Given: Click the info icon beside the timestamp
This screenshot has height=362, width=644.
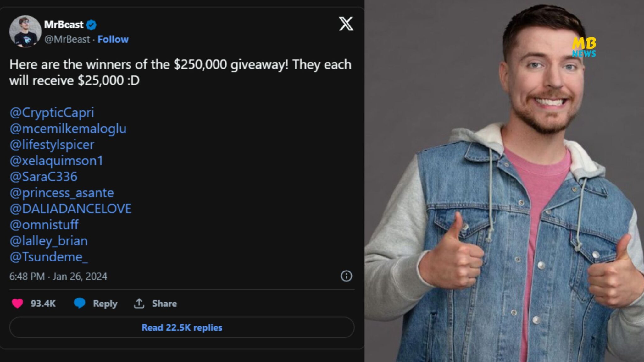Looking at the screenshot, I should coord(345,277).
